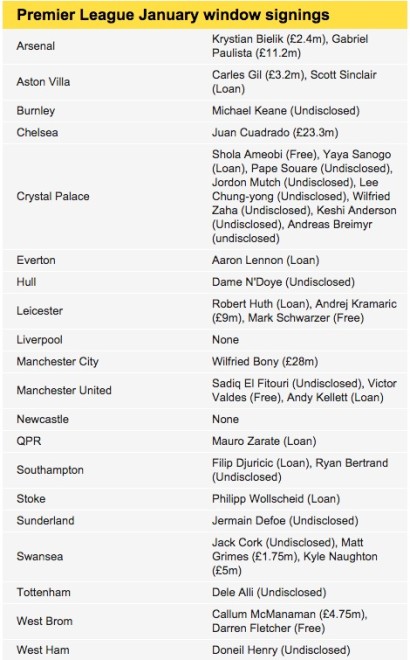This screenshot has width=410, height=660.
Task: Select the Arsenal team row label
Action: (x=36, y=46)
